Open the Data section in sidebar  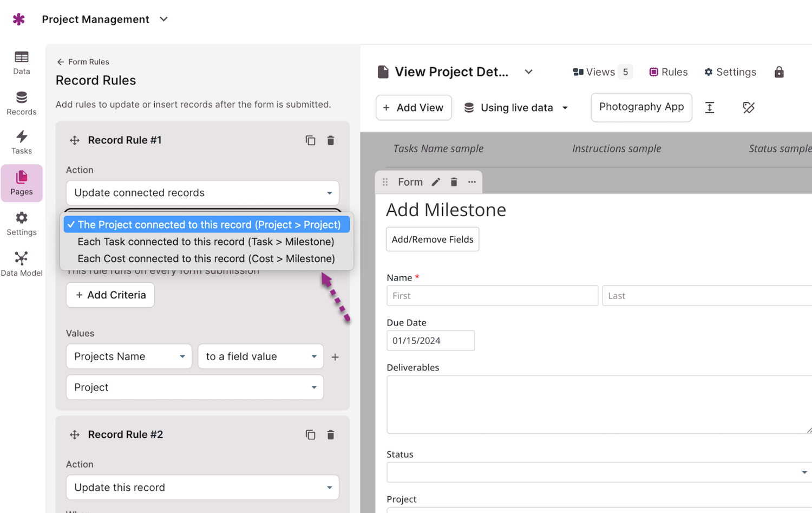22,62
